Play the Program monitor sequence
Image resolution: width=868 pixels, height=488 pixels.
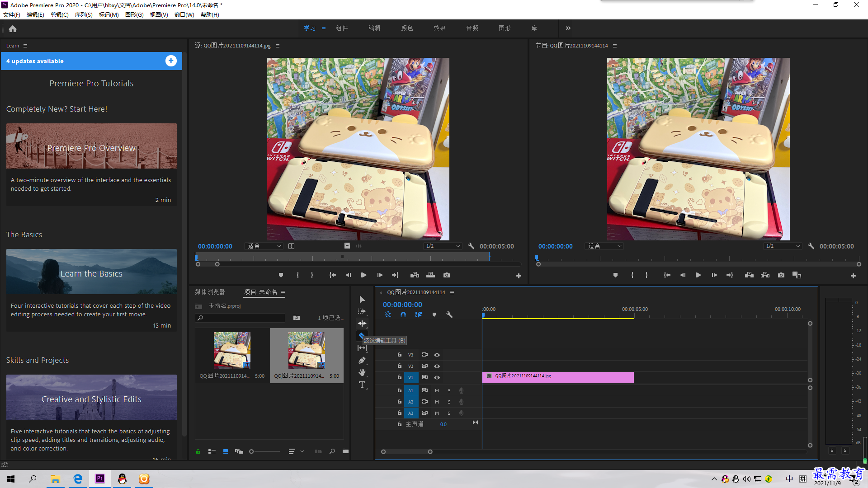pyautogui.click(x=698, y=275)
